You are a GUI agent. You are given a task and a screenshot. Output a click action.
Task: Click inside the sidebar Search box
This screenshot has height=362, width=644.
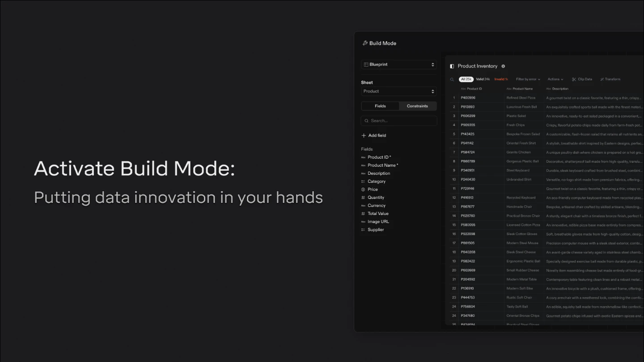coord(398,121)
